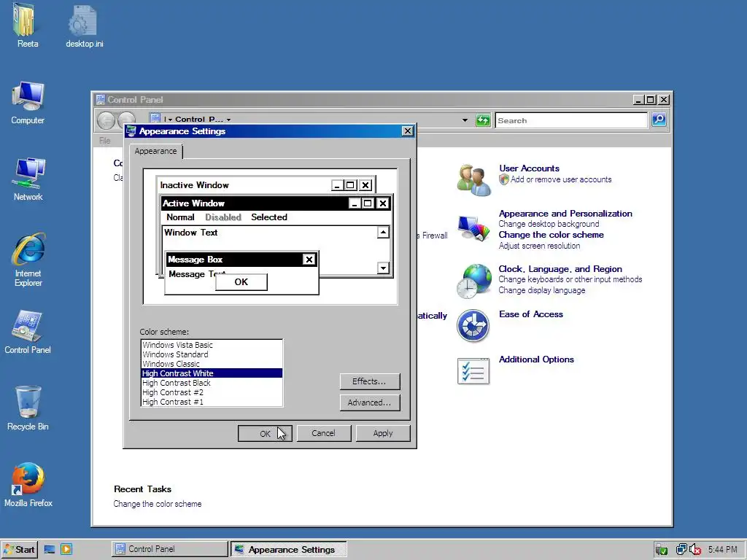
Task: Click preview scrollbar down arrow
Action: pyautogui.click(x=383, y=268)
